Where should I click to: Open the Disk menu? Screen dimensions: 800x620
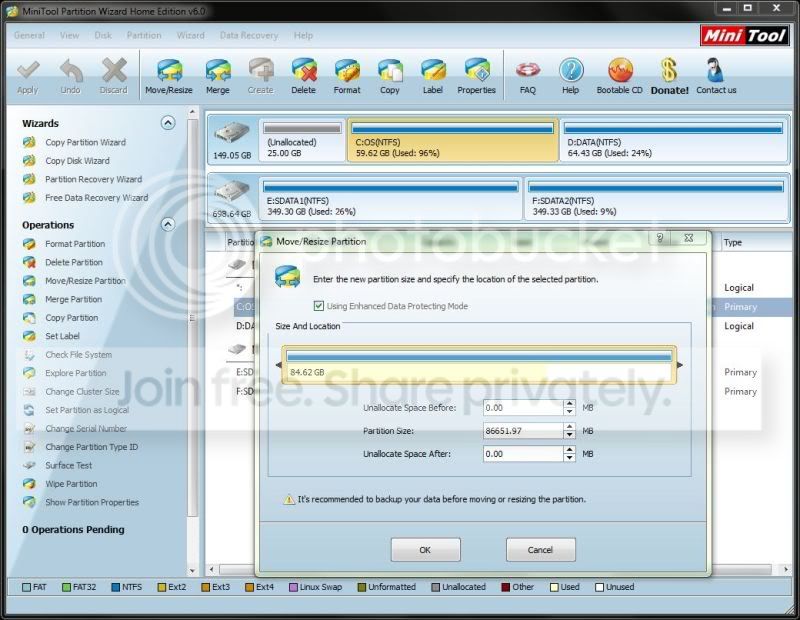[x=103, y=35]
